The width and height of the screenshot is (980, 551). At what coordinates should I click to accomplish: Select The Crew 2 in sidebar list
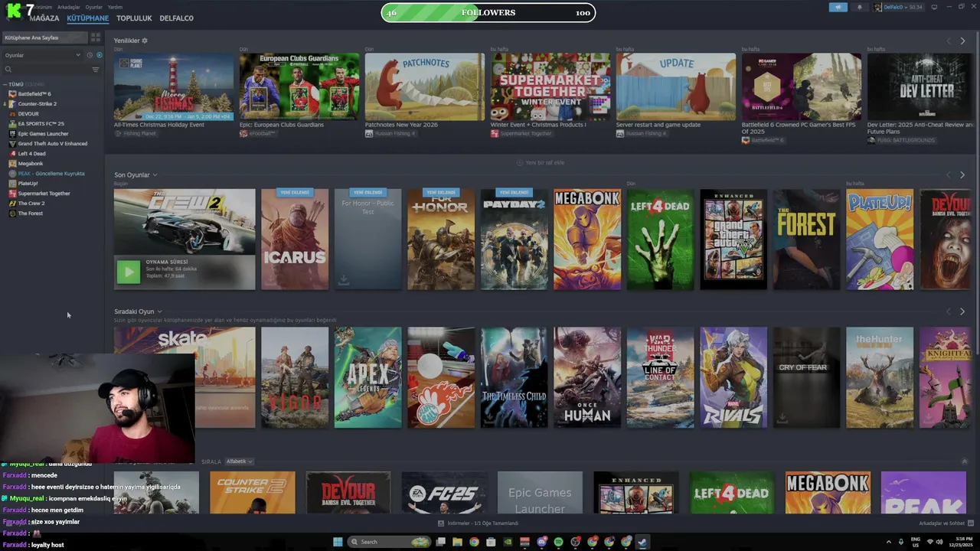click(31, 204)
